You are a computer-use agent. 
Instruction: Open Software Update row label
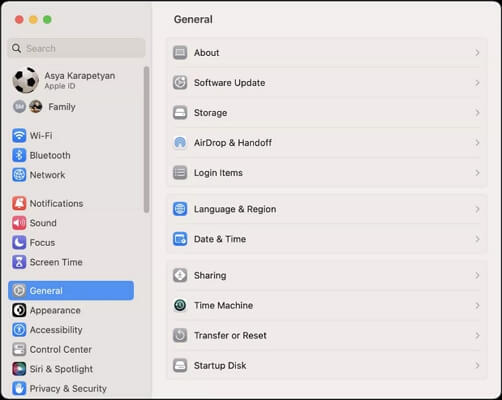pyautogui.click(x=230, y=83)
